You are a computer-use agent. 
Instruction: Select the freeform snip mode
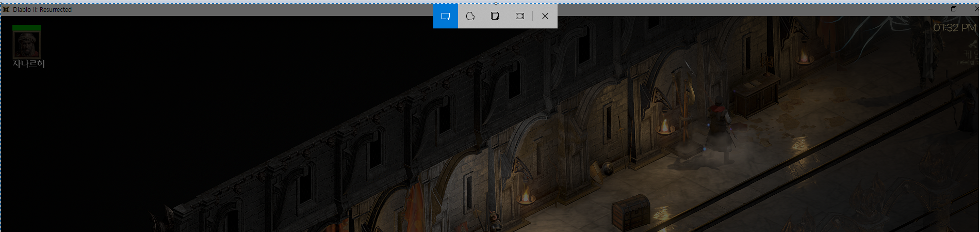470,16
